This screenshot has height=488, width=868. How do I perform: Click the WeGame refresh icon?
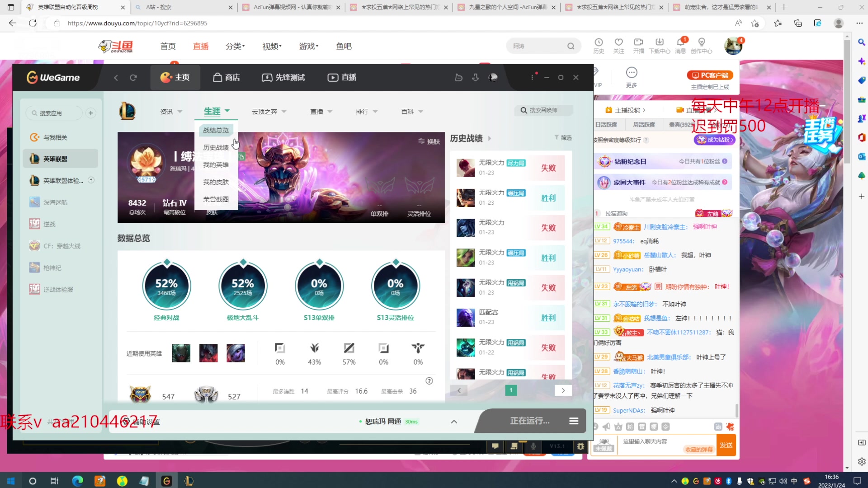pos(133,78)
